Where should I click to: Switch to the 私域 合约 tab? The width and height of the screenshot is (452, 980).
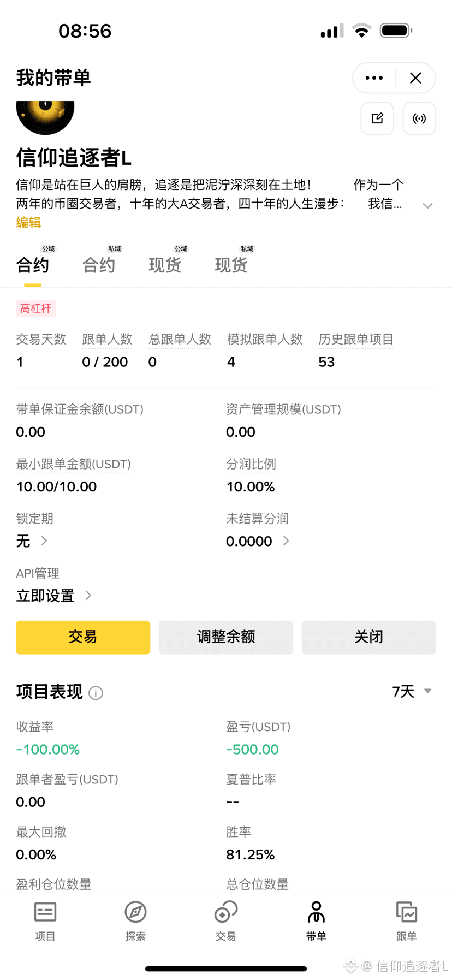pos(99,265)
